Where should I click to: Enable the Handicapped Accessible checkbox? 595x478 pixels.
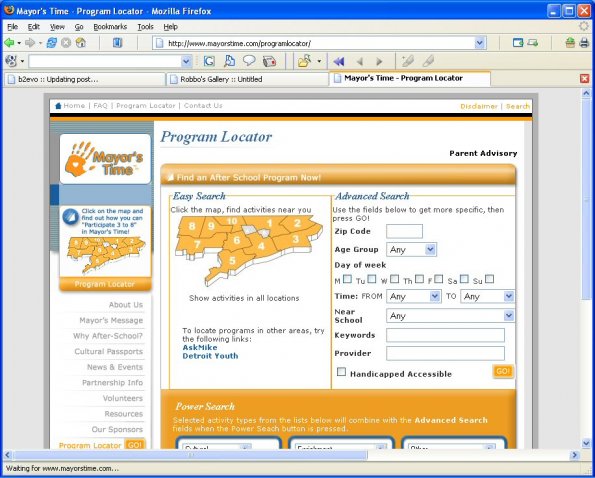pos(342,371)
